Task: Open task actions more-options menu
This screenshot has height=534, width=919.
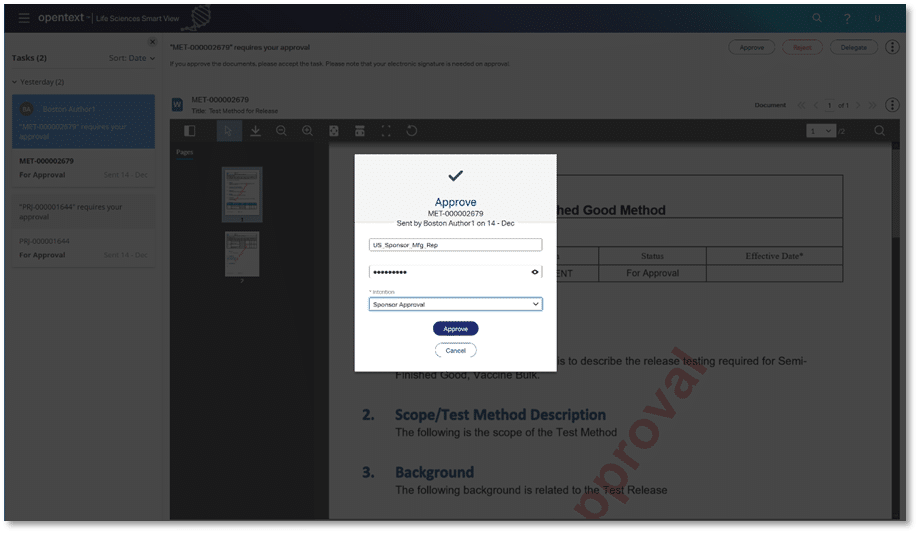Action: click(892, 47)
